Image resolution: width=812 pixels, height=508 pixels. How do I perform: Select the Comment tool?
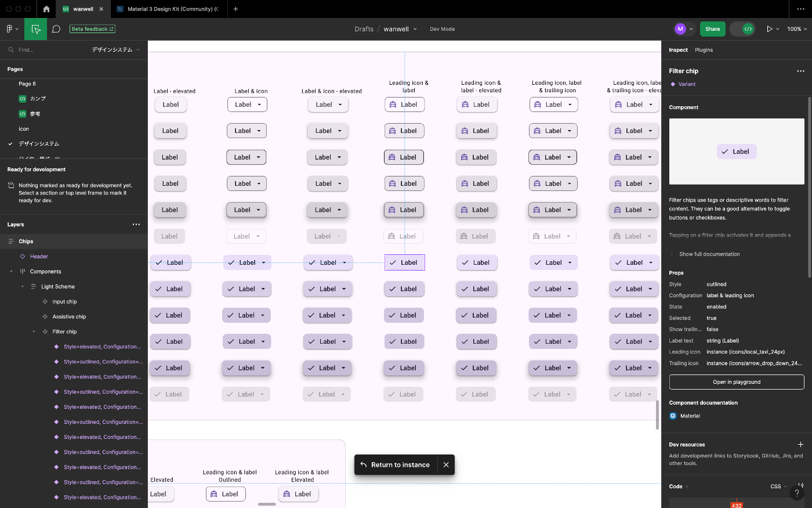(56, 29)
